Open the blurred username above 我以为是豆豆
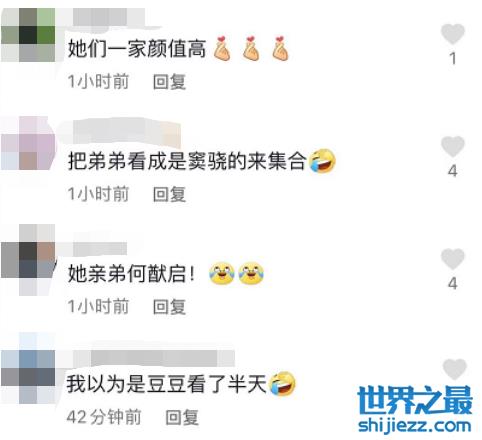 pos(162,358)
